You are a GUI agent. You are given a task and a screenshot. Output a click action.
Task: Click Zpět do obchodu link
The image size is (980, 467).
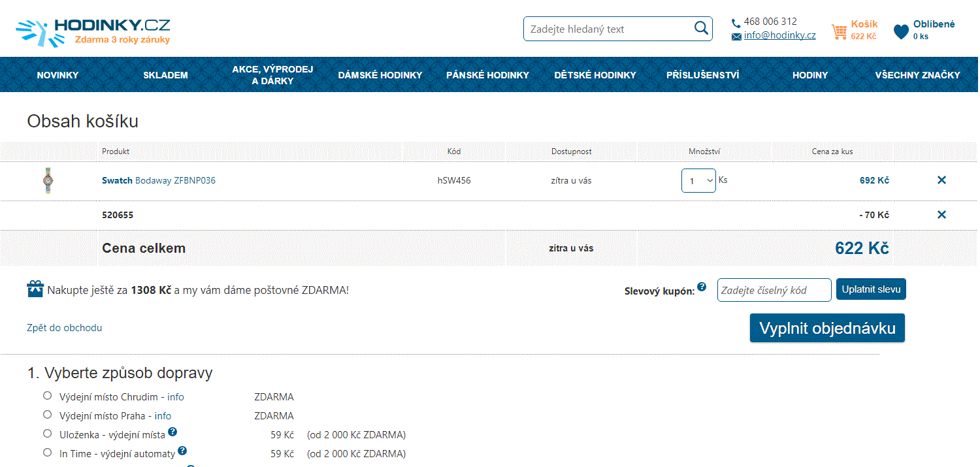pyautogui.click(x=64, y=328)
